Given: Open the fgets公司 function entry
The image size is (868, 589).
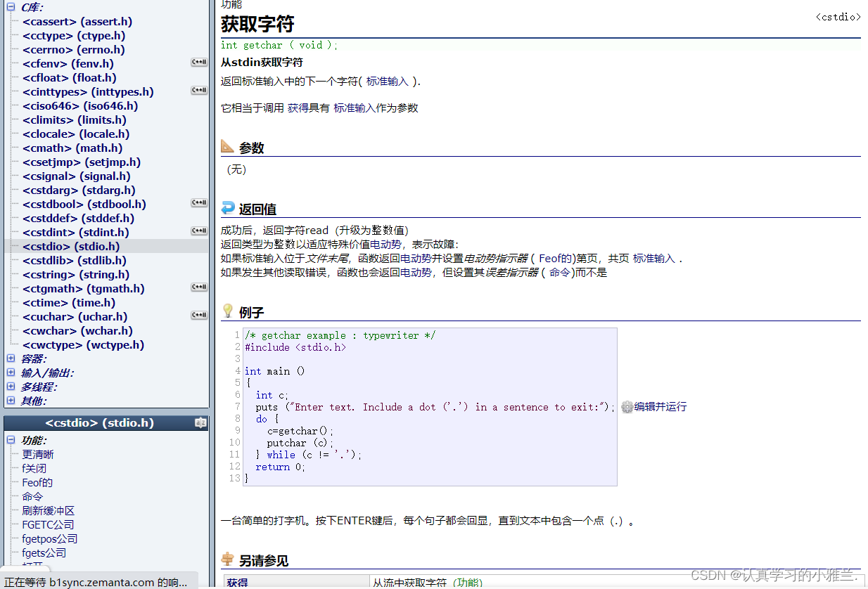Looking at the screenshot, I should point(44,553).
